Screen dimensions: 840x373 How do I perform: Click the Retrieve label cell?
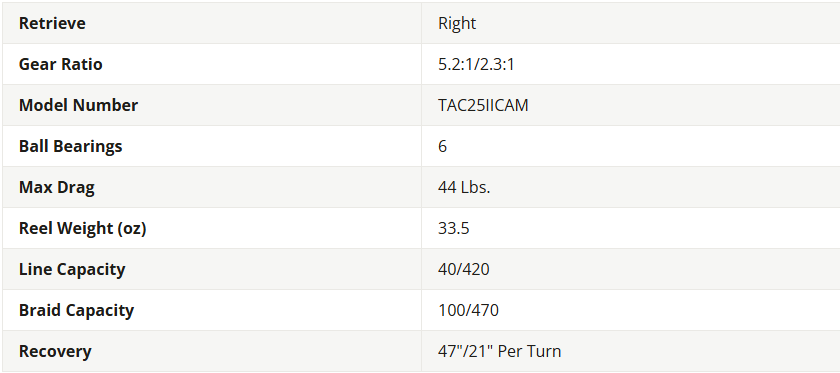[212, 23]
